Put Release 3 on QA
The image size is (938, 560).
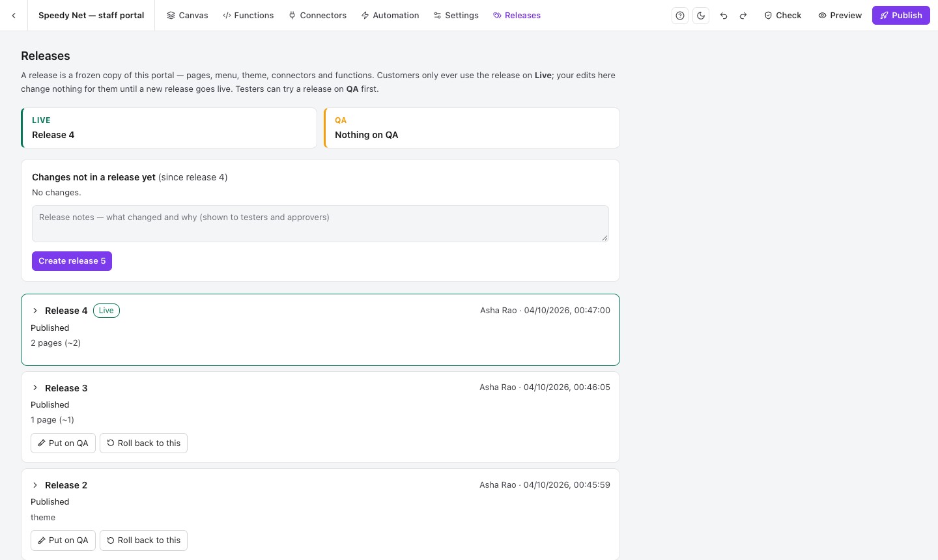pos(63,443)
